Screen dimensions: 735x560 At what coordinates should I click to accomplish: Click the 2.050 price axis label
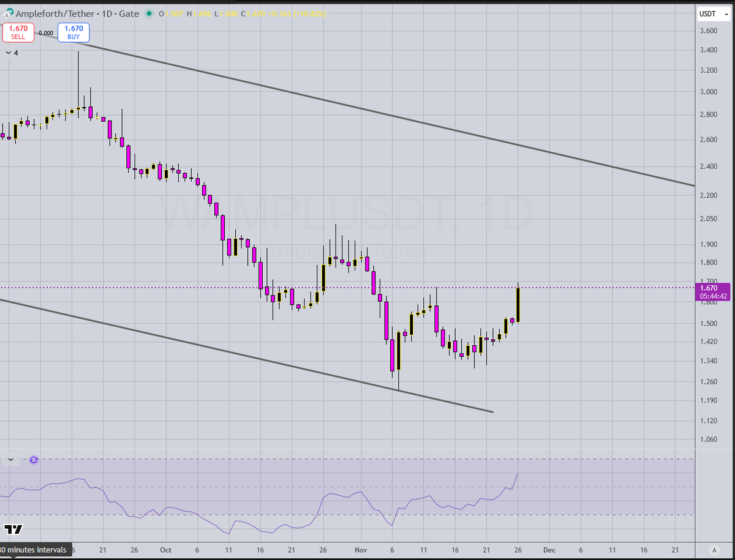708,218
